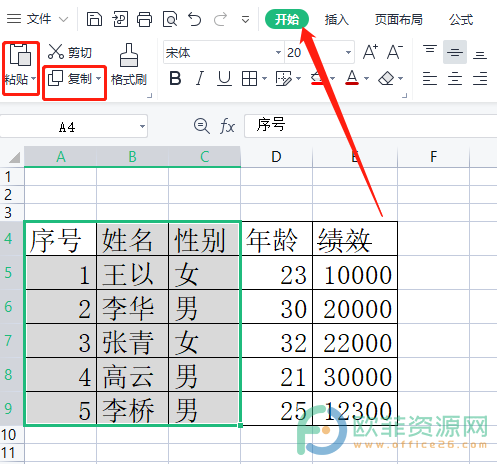Click the 复制 copy button
This screenshot has height=464, width=497.
click(71, 79)
